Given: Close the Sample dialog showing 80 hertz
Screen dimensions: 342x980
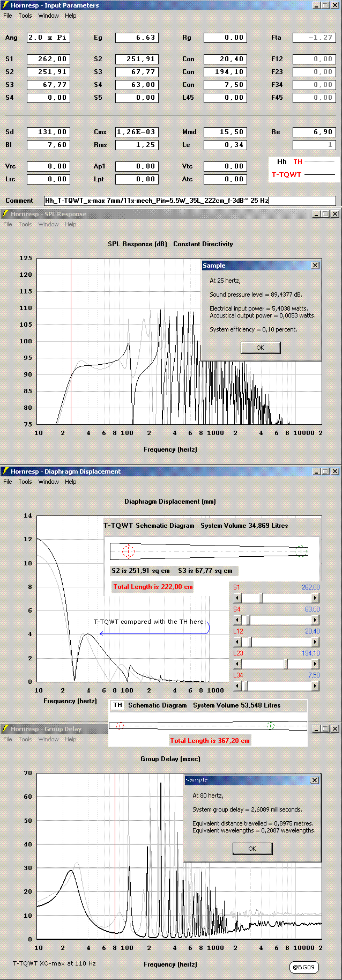Looking at the screenshot, I should pyautogui.click(x=315, y=780).
